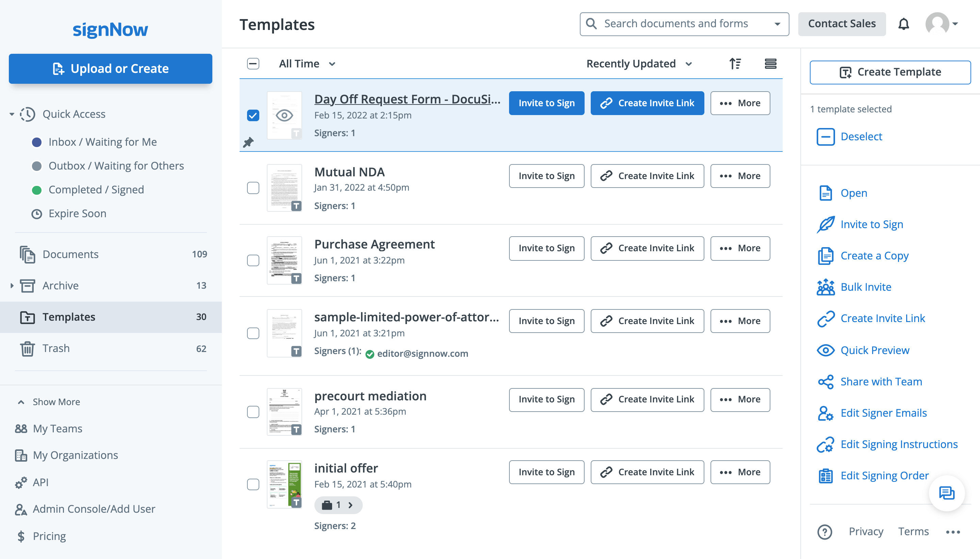Go to Trash in the sidebar
980x559 pixels.
click(56, 348)
